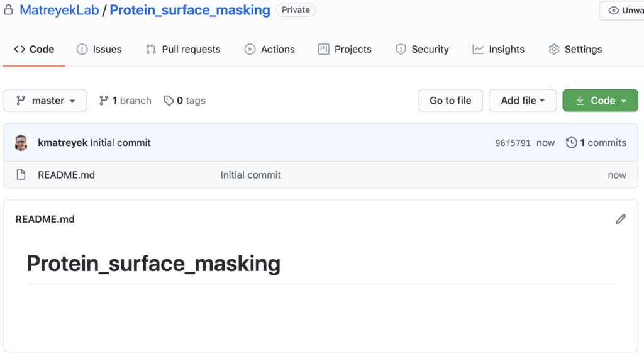The width and height of the screenshot is (644, 356).
Task: Open the Pull requests tab
Action: point(183,49)
